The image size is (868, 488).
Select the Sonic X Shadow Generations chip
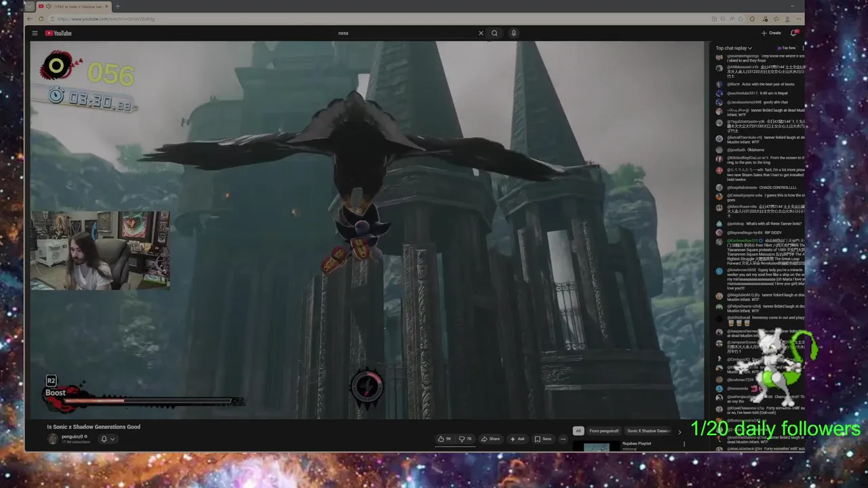[648, 431]
